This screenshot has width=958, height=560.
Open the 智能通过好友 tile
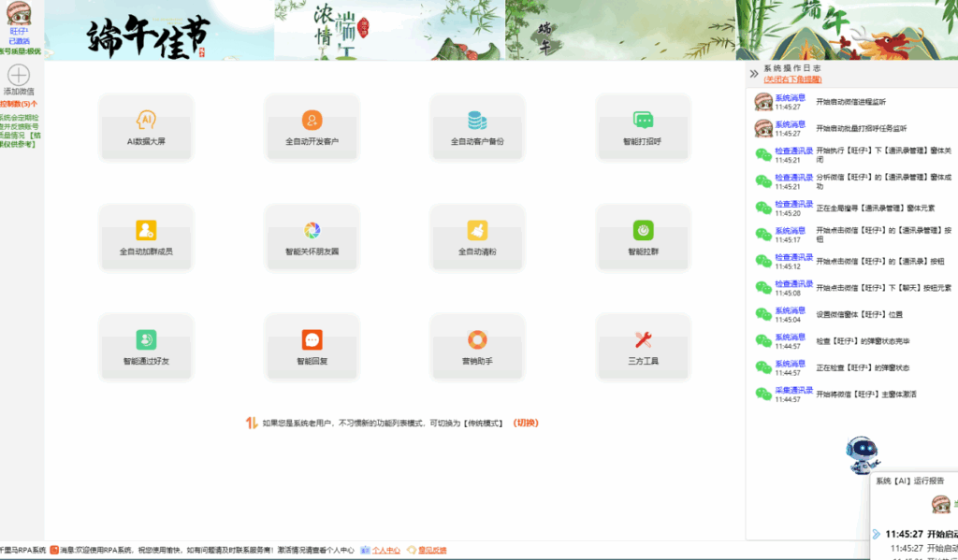pos(146,348)
